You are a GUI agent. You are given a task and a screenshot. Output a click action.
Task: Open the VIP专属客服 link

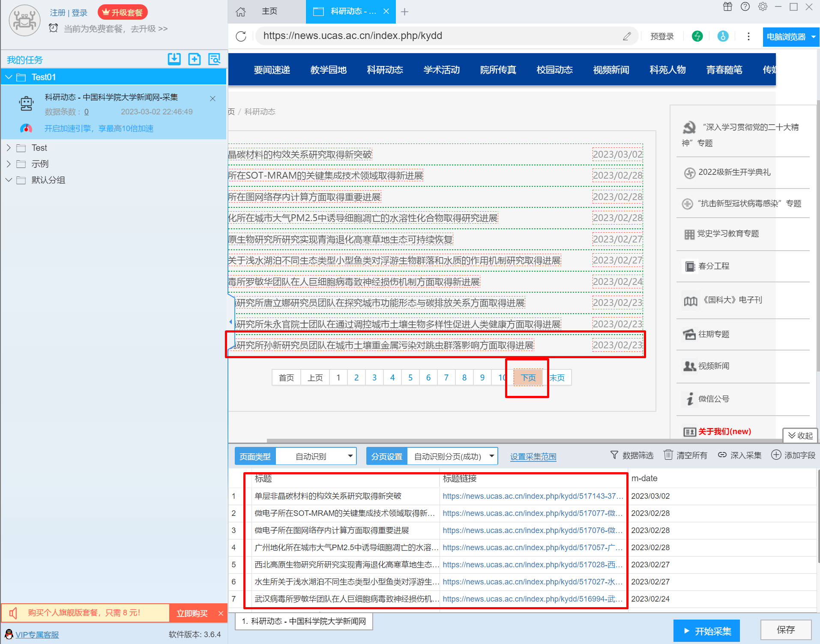[x=37, y=635]
